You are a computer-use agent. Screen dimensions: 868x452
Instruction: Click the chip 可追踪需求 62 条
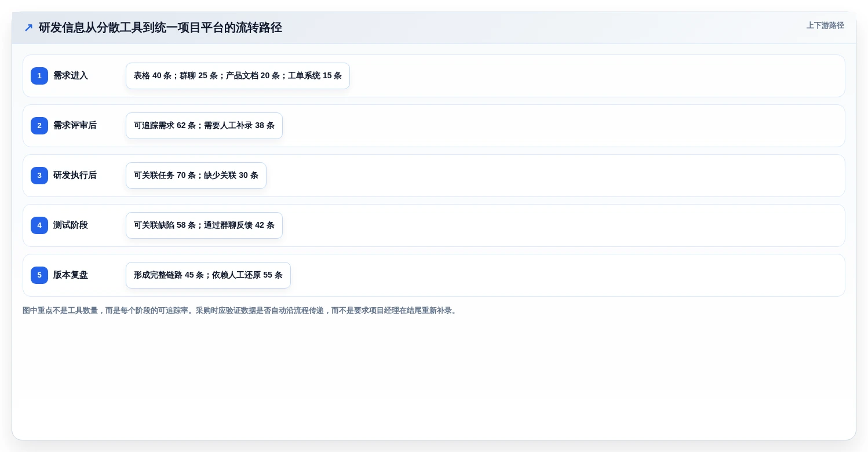point(204,126)
